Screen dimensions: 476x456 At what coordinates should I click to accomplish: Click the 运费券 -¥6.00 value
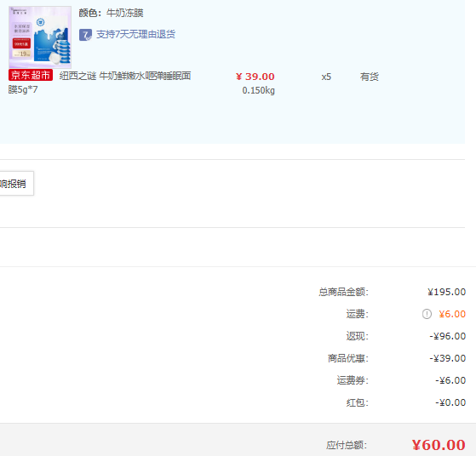(x=450, y=380)
